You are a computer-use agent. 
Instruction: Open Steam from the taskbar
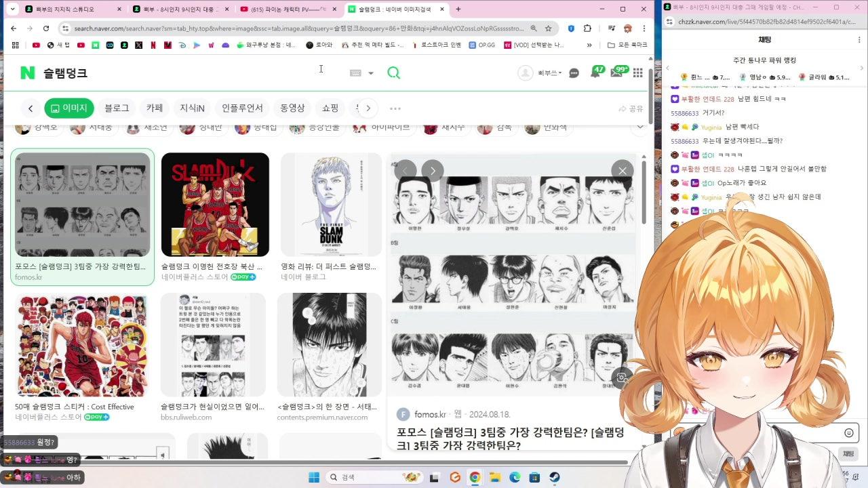click(555, 477)
